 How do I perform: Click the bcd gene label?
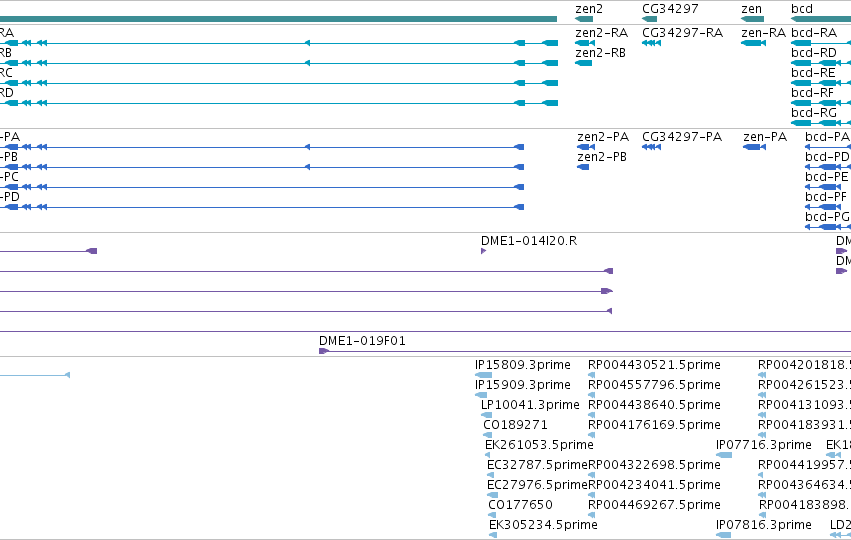(802, 9)
